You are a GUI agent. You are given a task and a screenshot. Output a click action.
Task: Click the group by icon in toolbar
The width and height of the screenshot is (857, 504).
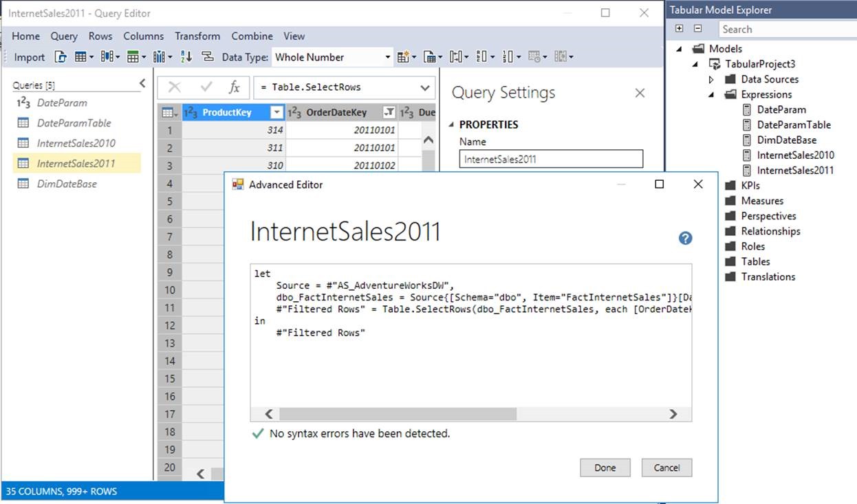(x=207, y=57)
